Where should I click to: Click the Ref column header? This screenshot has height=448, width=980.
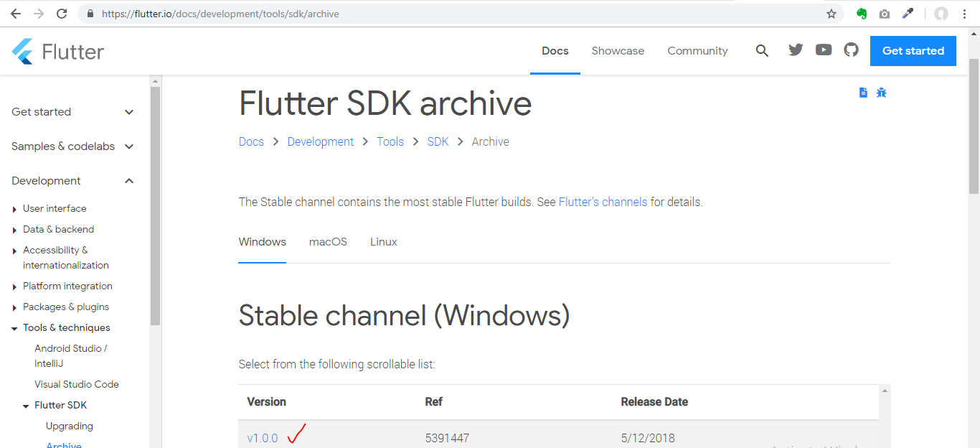click(434, 402)
